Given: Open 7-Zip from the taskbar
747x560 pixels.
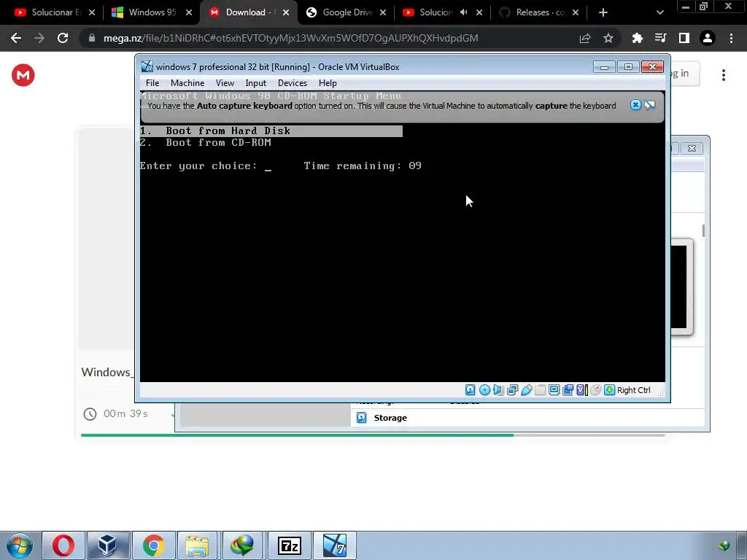Looking at the screenshot, I should (289, 545).
